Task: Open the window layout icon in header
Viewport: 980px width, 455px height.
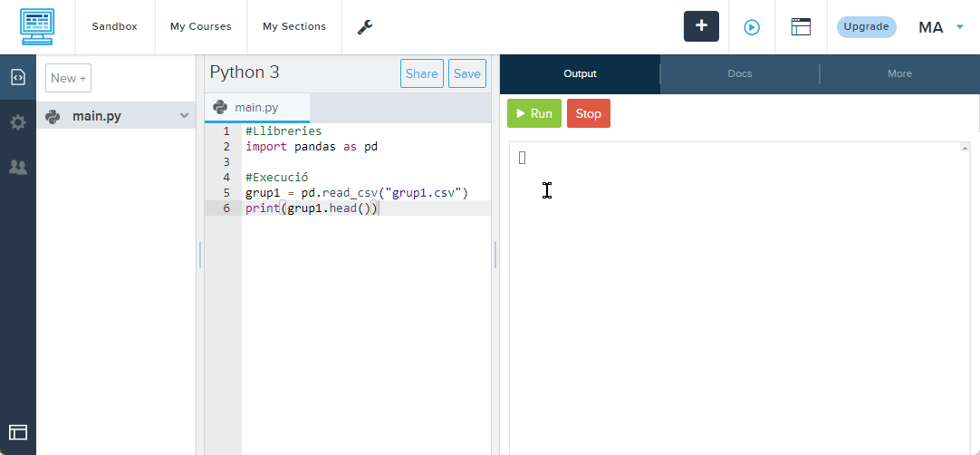Action: coord(801,27)
